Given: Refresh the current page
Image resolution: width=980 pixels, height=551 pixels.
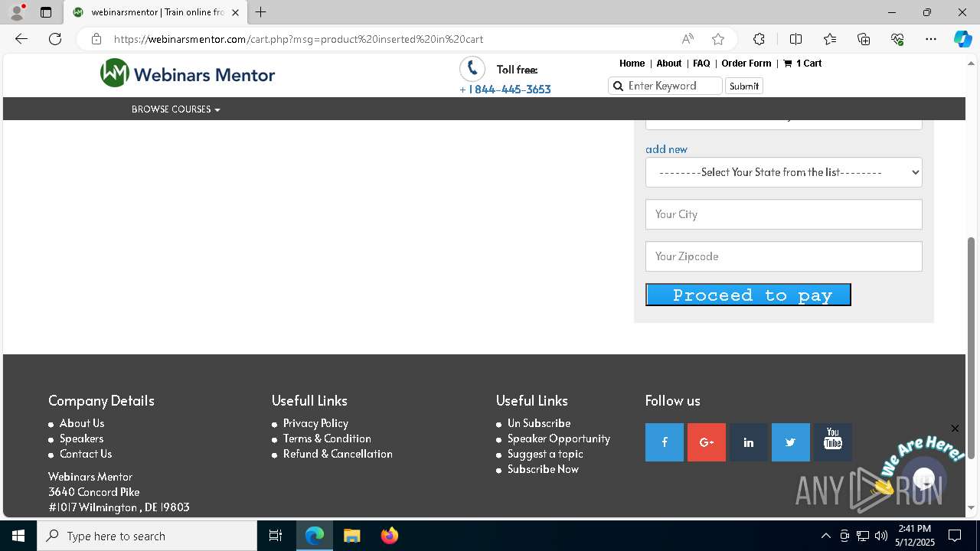Looking at the screenshot, I should (x=55, y=39).
